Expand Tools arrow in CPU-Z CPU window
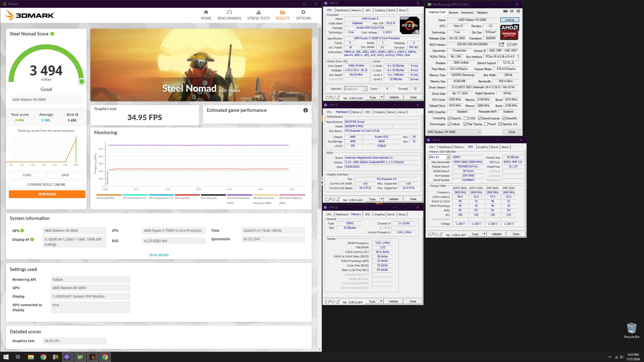 click(x=382, y=97)
